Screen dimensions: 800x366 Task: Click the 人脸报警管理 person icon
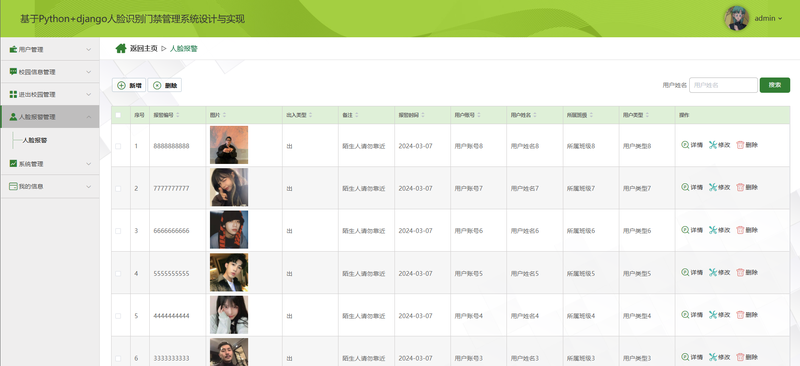point(13,117)
